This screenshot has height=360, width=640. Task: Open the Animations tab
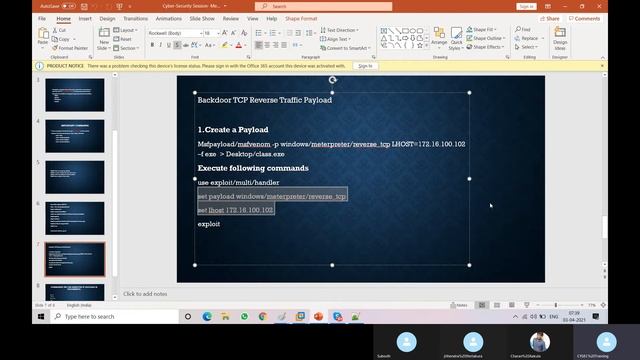click(x=169, y=19)
